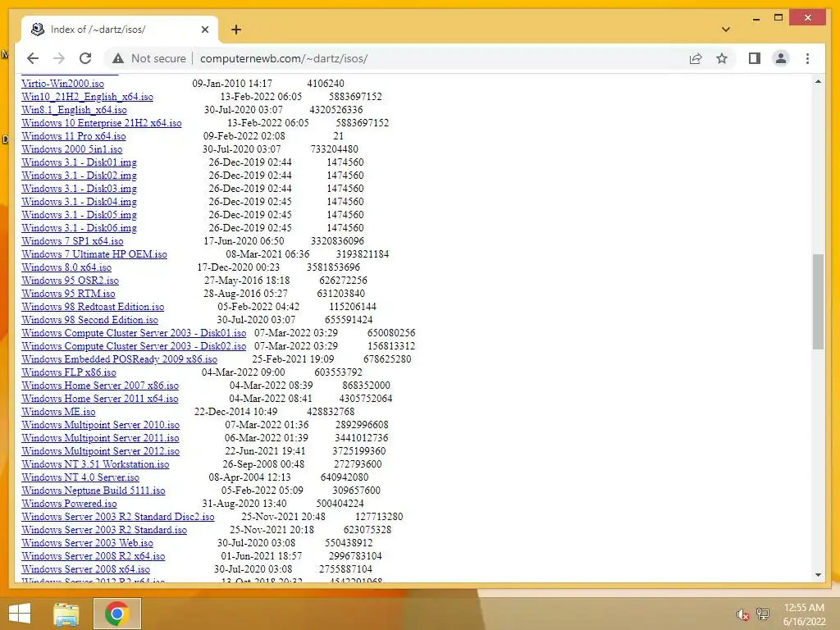Click Windows Embedded POSReady 2009 x86.iso
This screenshot has height=630, width=840.
click(x=120, y=359)
